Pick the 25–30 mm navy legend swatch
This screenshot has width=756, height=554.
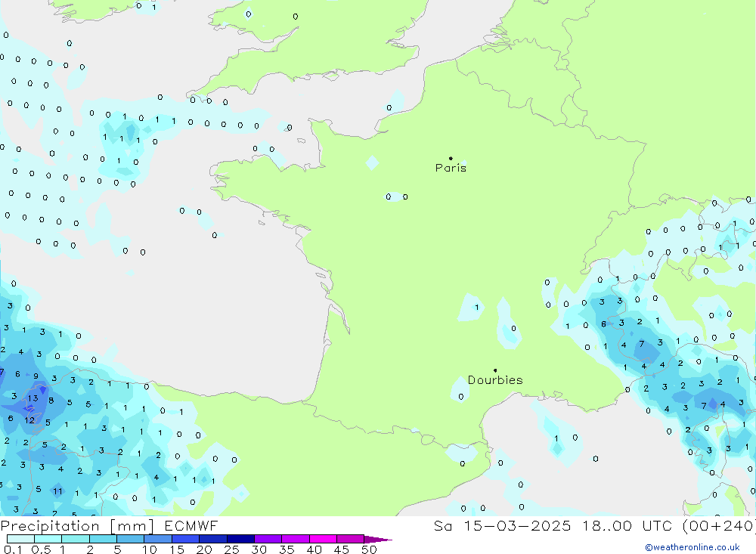pos(240,539)
